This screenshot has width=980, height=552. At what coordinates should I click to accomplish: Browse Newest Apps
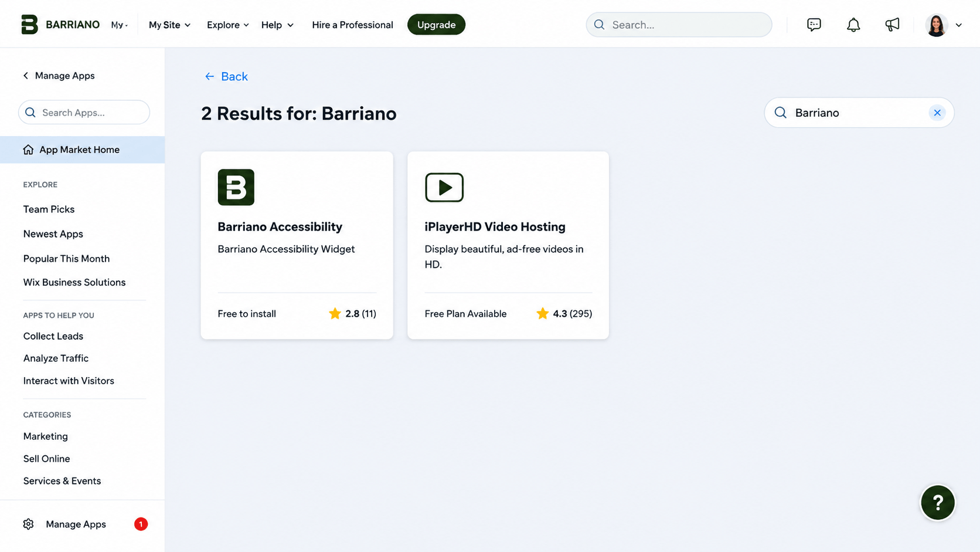tap(53, 233)
